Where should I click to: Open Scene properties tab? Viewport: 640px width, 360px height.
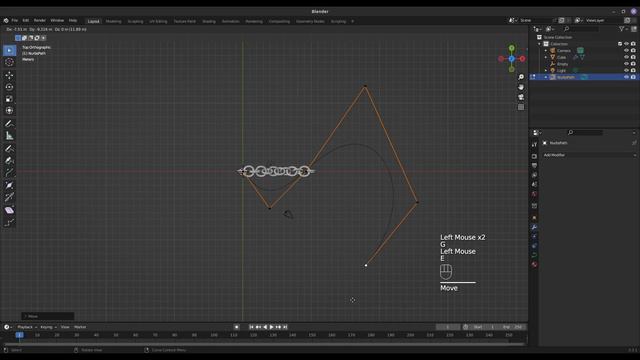click(x=534, y=184)
